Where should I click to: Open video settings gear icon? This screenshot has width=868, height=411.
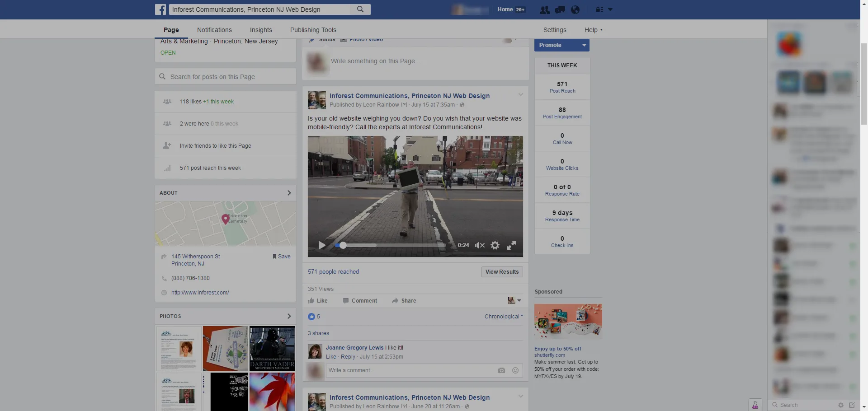[x=495, y=245]
